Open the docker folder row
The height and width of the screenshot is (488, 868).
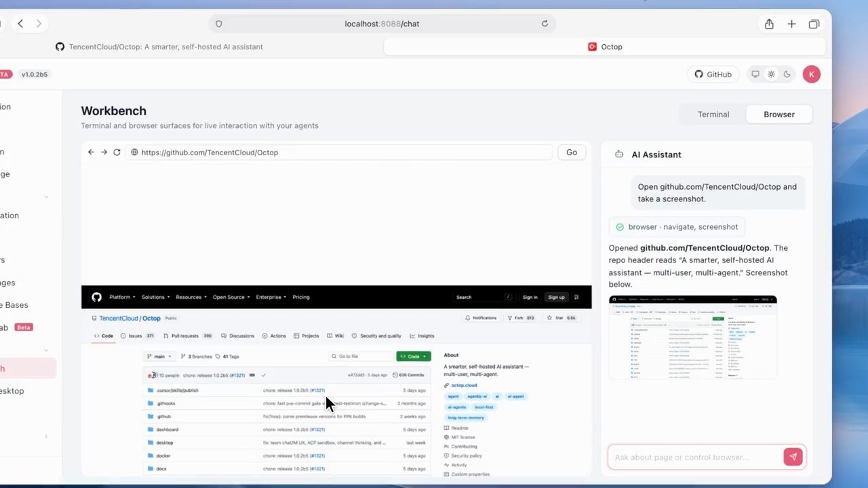pyautogui.click(x=287, y=455)
